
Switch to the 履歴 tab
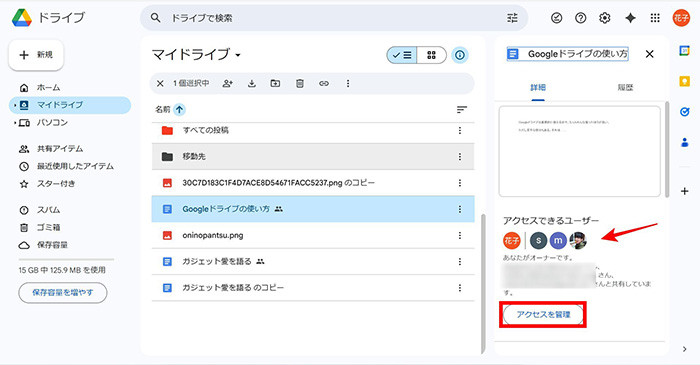pyautogui.click(x=625, y=87)
